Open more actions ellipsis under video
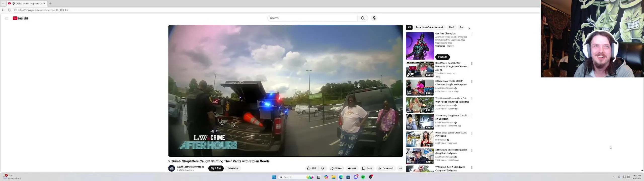This screenshot has width=644, height=181. [x=400, y=168]
